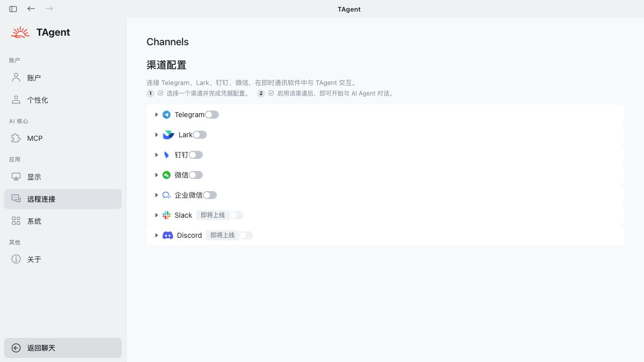644x362 pixels.
Task: Click the 远程连接 chat screen icon
Action: click(x=16, y=199)
